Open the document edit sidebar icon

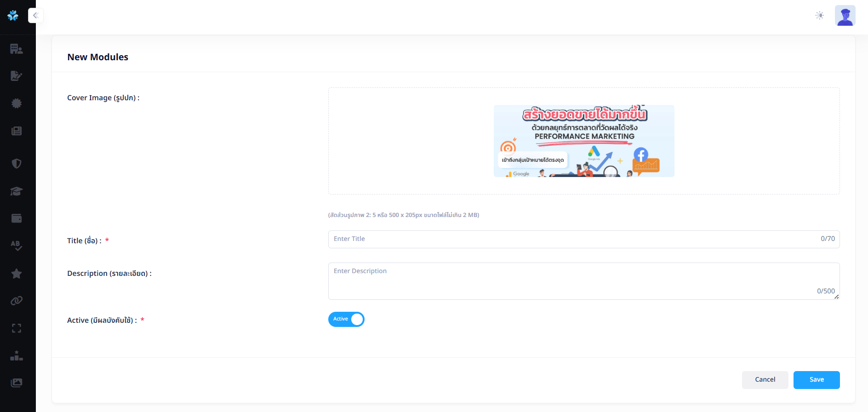(17, 76)
